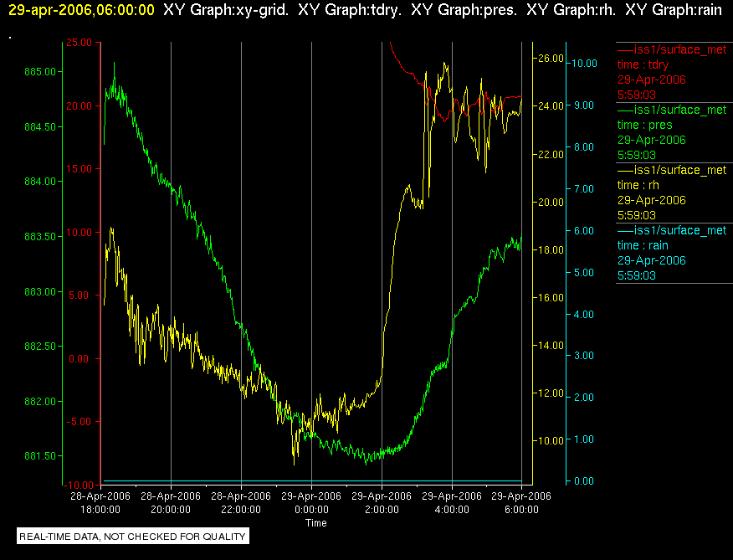Click the 22.00 yellow humidity axis value
Viewport: 733px width, 560px height.
pyautogui.click(x=551, y=154)
